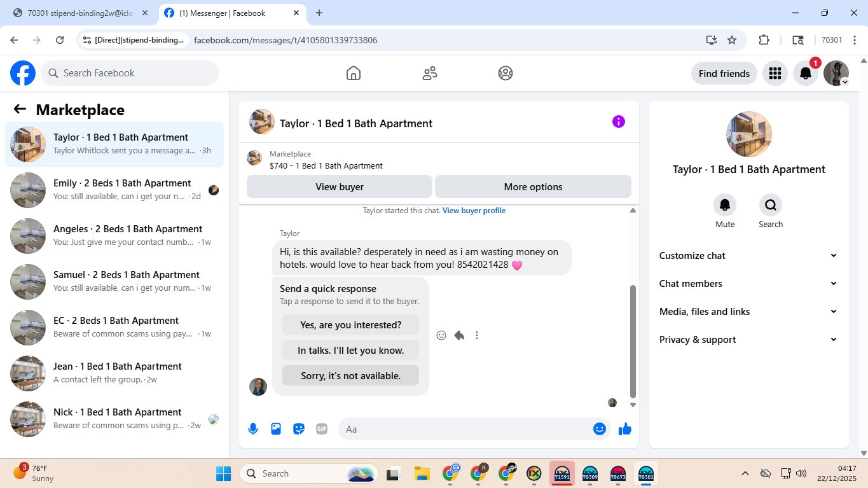Open View buyer profile link

[474, 211]
